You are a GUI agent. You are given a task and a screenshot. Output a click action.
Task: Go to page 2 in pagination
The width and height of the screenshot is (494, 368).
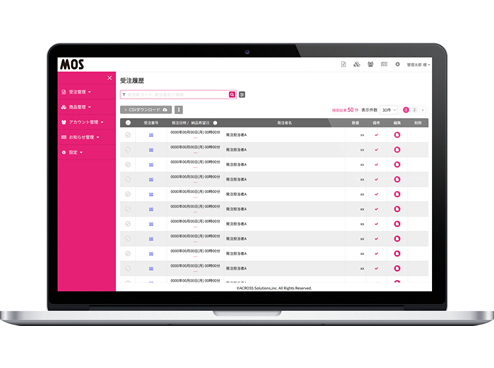(414, 110)
